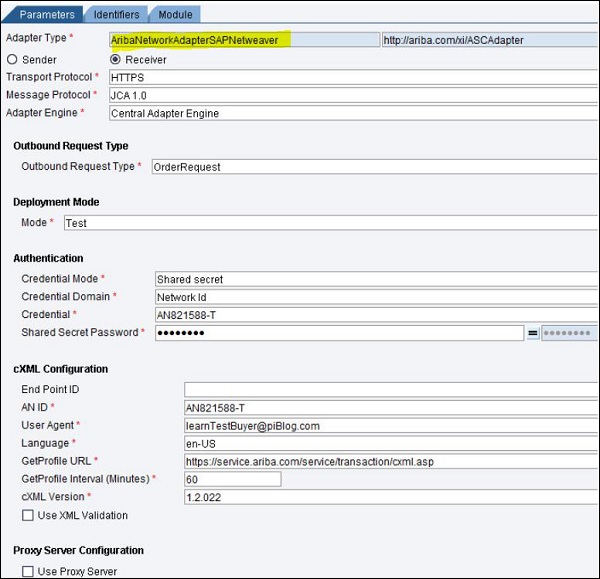The image size is (600, 579).
Task: Focus the empty End Point ID field
Action: click(x=390, y=389)
